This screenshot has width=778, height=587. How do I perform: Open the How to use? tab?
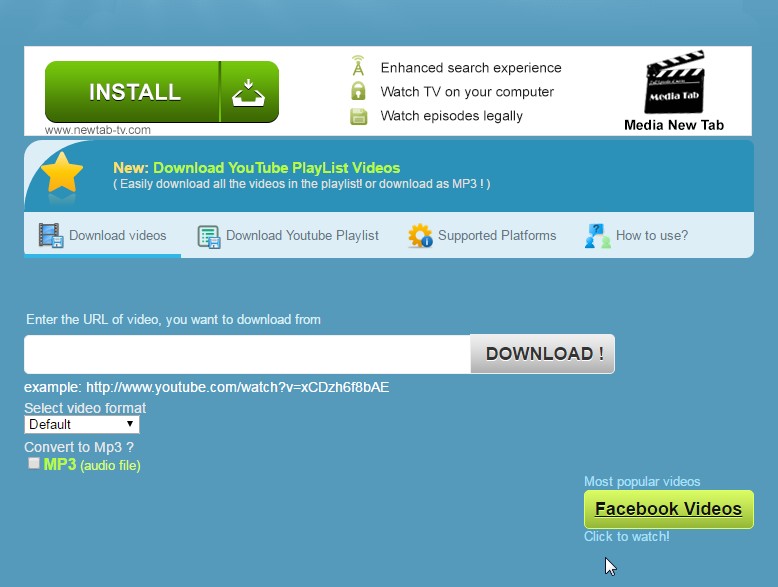pos(637,236)
